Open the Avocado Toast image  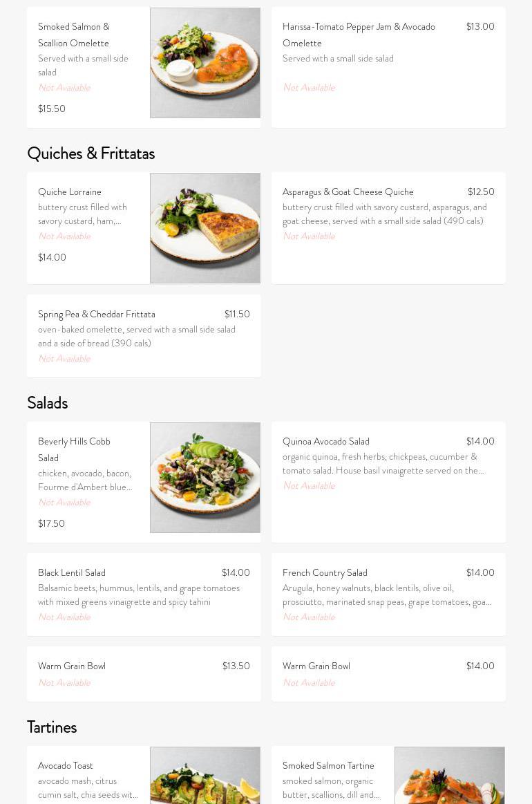(x=205, y=775)
